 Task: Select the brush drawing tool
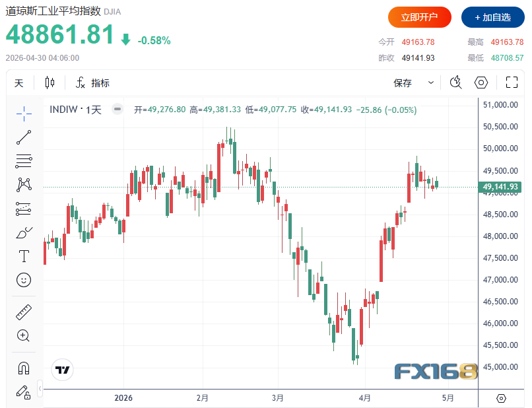tap(24, 232)
